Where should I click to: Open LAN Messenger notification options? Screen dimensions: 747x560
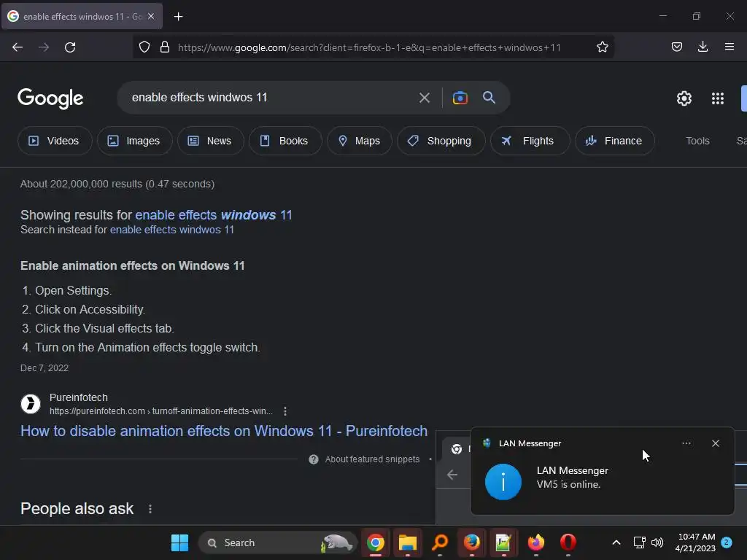[686, 443]
